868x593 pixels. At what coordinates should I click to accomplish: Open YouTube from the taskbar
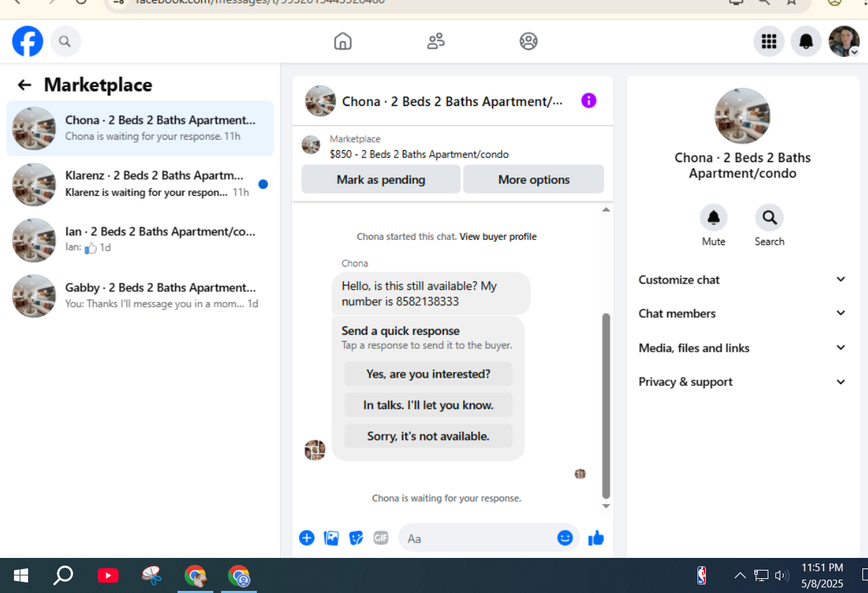107,576
